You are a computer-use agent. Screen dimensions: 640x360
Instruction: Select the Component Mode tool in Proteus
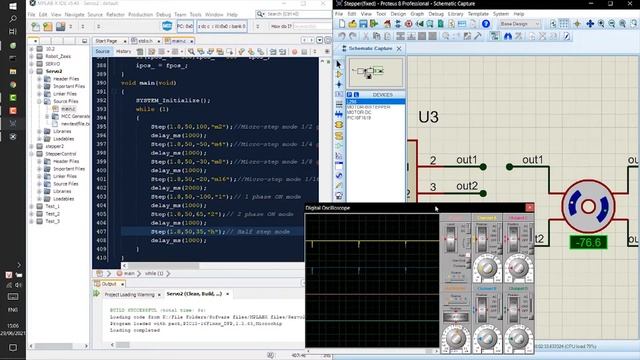point(339,74)
